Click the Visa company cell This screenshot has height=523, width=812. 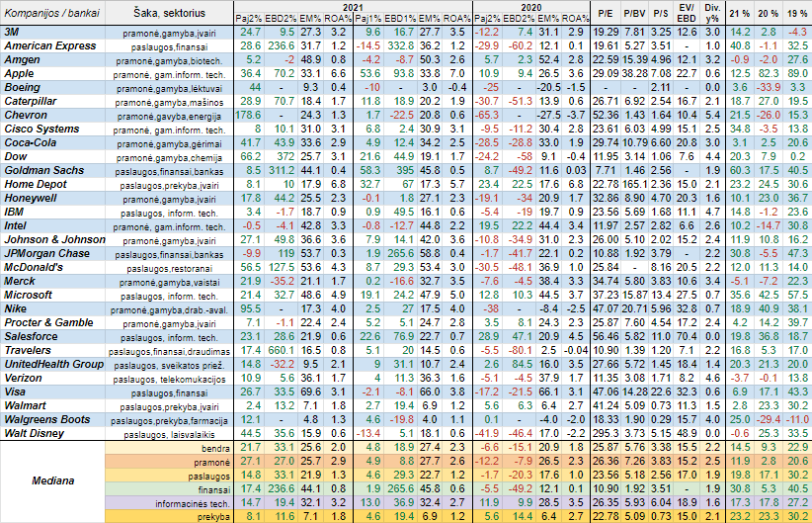(x=52, y=392)
